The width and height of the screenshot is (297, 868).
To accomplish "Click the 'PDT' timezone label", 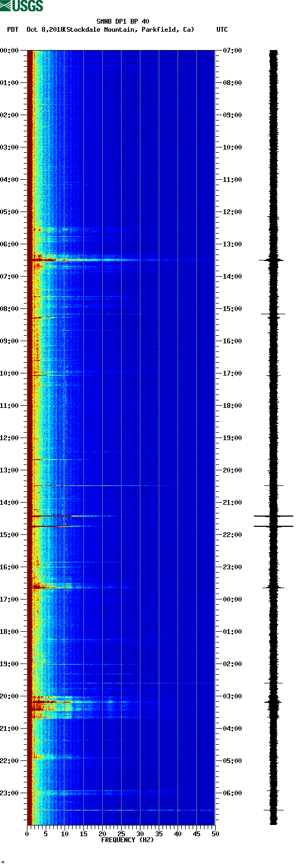I will coord(12,30).
